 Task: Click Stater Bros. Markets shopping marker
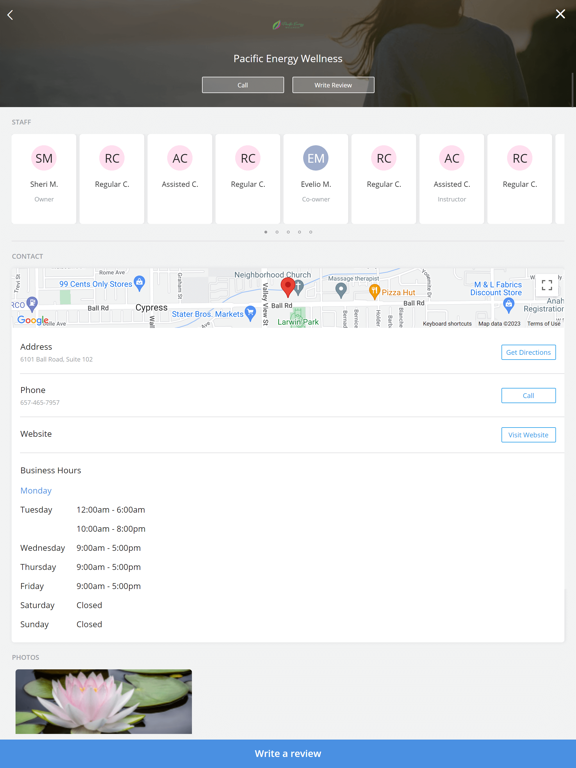[x=250, y=313]
